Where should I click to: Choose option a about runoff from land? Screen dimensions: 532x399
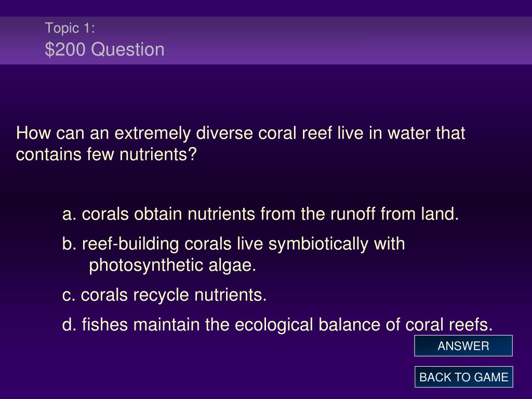click(260, 214)
